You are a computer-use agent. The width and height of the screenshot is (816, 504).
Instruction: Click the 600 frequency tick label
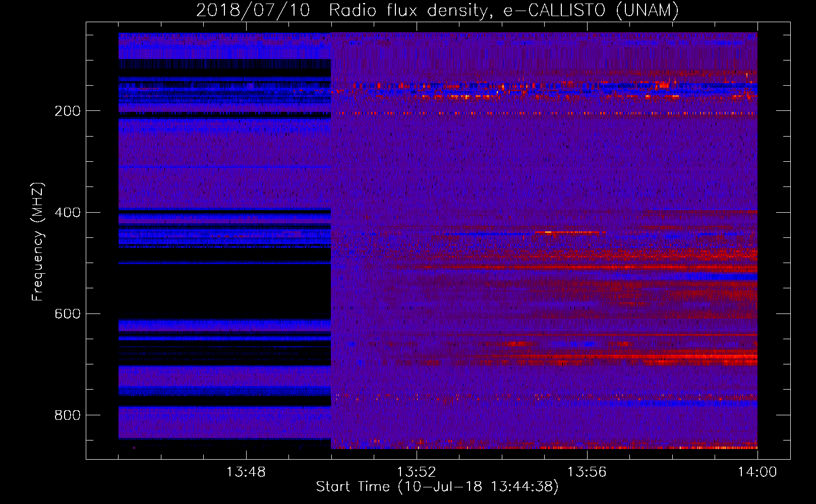click(x=68, y=313)
